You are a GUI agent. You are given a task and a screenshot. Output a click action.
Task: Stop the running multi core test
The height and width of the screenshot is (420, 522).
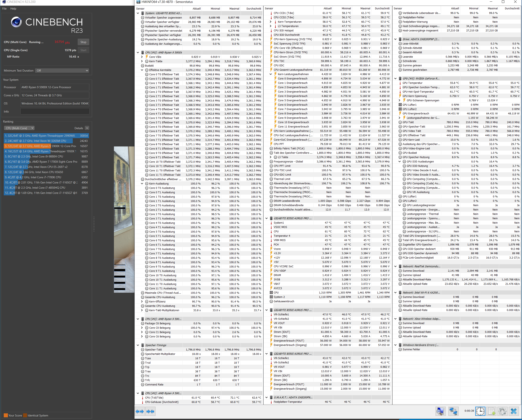(x=83, y=42)
